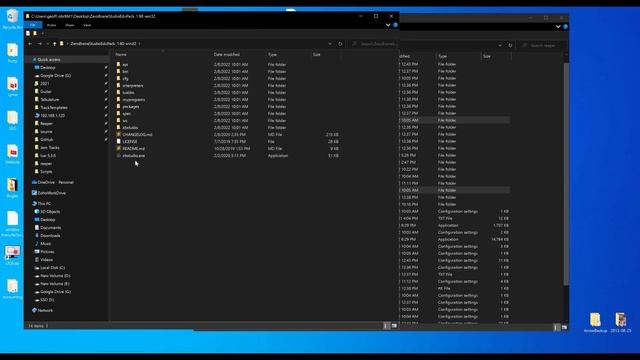Select This PC in navigation pane
Screen dimensions: 640x360
point(44,203)
